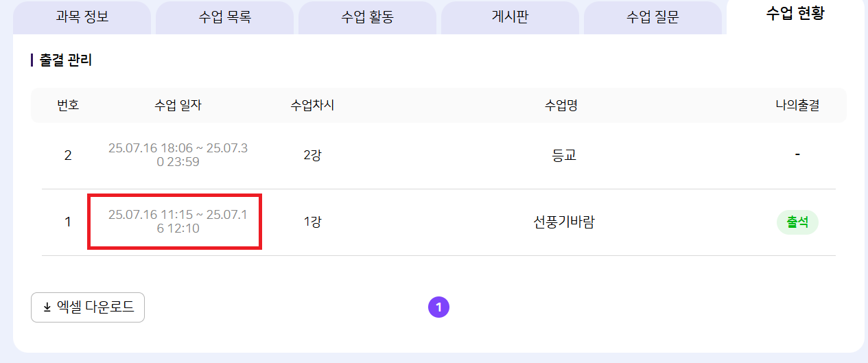Open the class named 선풍기바람
Image resolution: width=868 pixels, height=363 pixels.
click(x=563, y=222)
